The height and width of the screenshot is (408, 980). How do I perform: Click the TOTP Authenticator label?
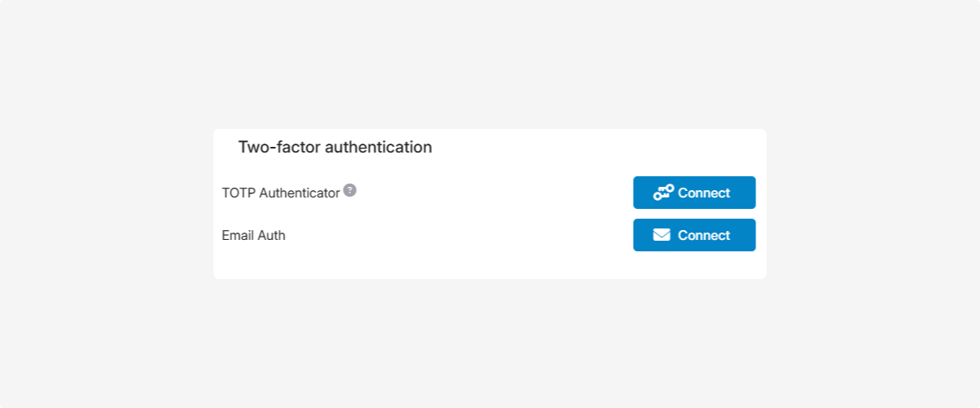click(x=280, y=193)
